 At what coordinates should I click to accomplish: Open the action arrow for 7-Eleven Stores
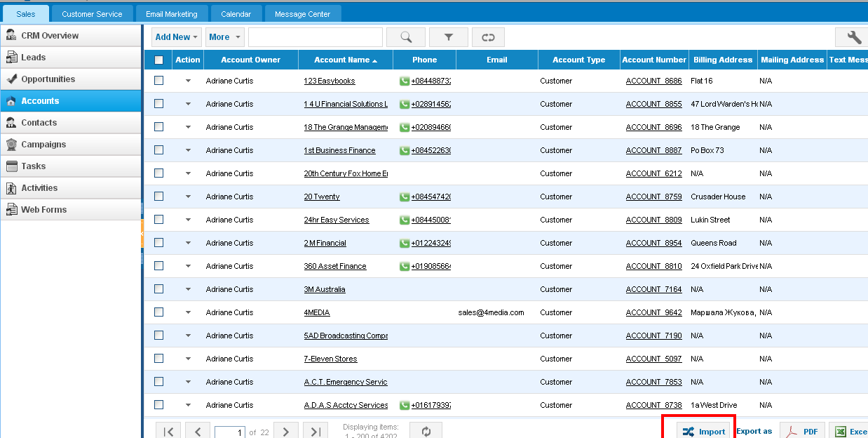pos(188,359)
